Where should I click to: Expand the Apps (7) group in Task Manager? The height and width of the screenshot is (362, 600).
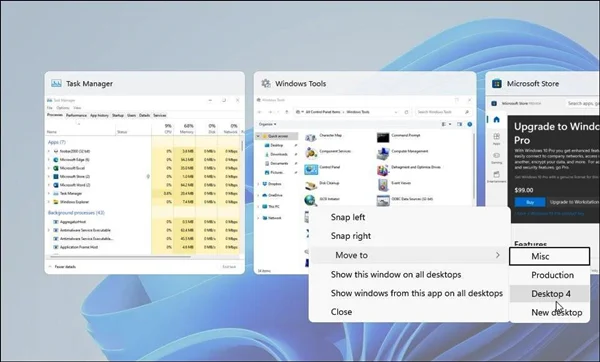pyautogui.click(x=57, y=142)
